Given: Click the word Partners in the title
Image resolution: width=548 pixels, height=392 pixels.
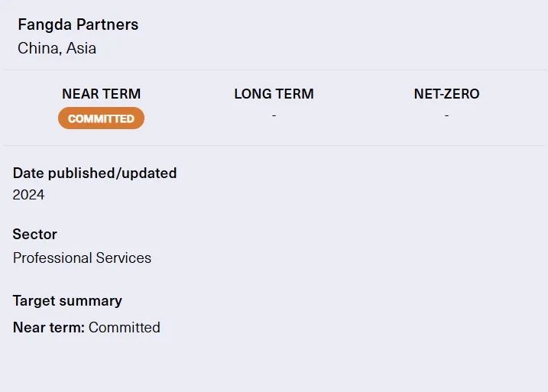Looking at the screenshot, I should (107, 24).
